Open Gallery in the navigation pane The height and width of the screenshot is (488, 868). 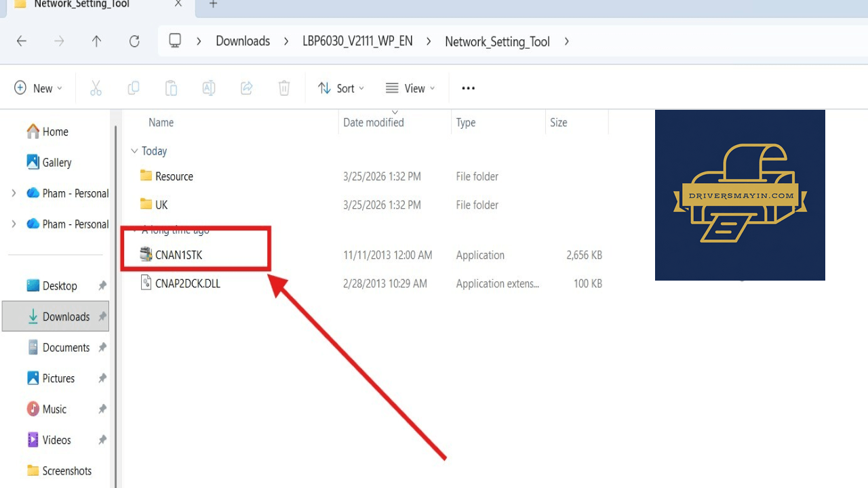tap(49, 163)
